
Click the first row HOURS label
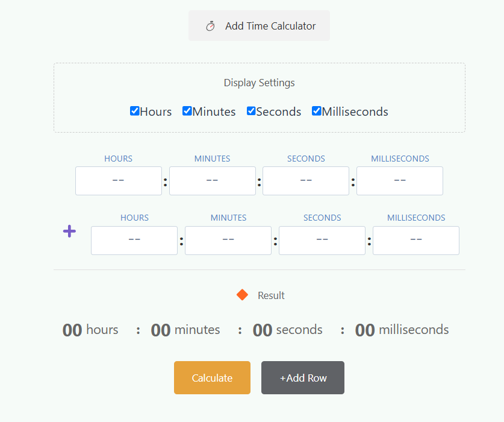pyautogui.click(x=118, y=159)
